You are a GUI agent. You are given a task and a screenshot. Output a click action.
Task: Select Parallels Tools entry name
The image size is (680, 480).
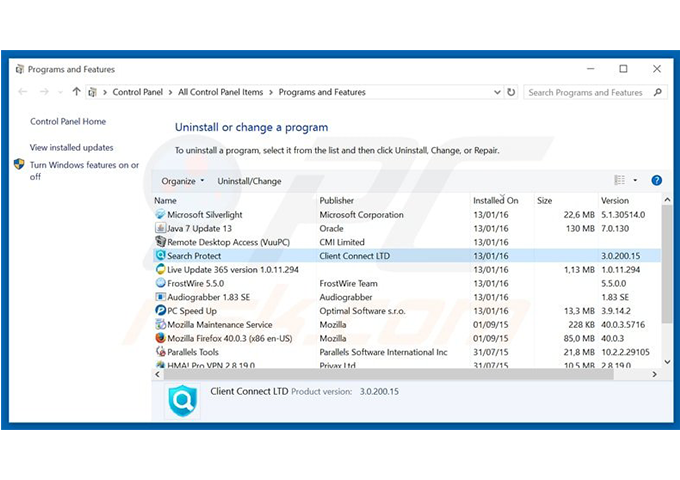tap(193, 352)
